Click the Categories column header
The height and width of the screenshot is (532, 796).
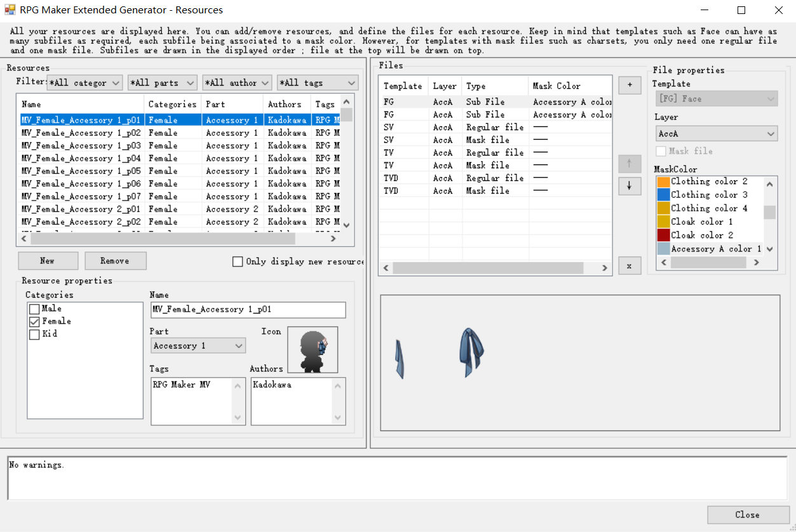173,104
